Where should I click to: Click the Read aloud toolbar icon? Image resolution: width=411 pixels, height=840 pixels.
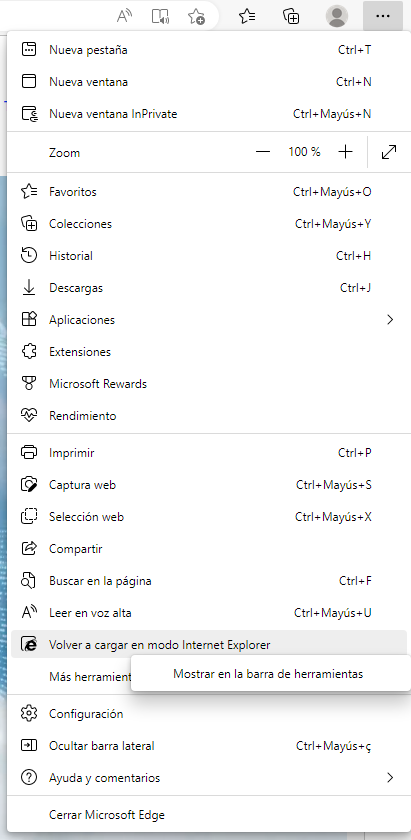[124, 16]
